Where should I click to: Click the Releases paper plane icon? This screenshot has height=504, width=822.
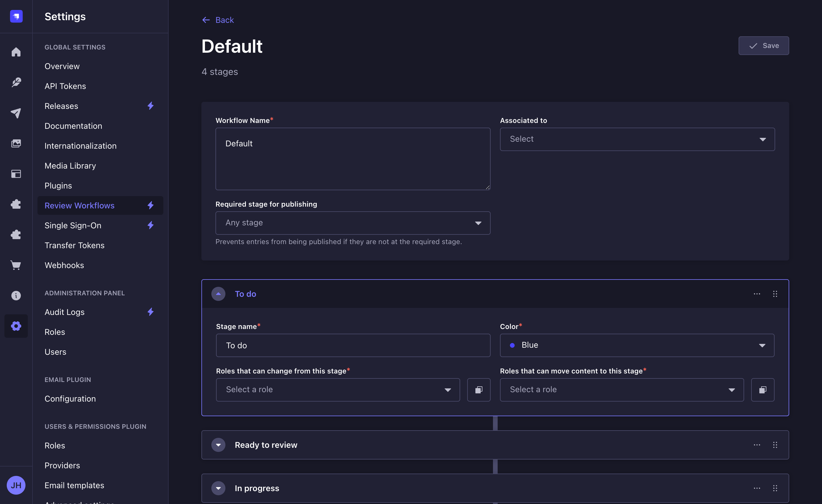point(16,113)
